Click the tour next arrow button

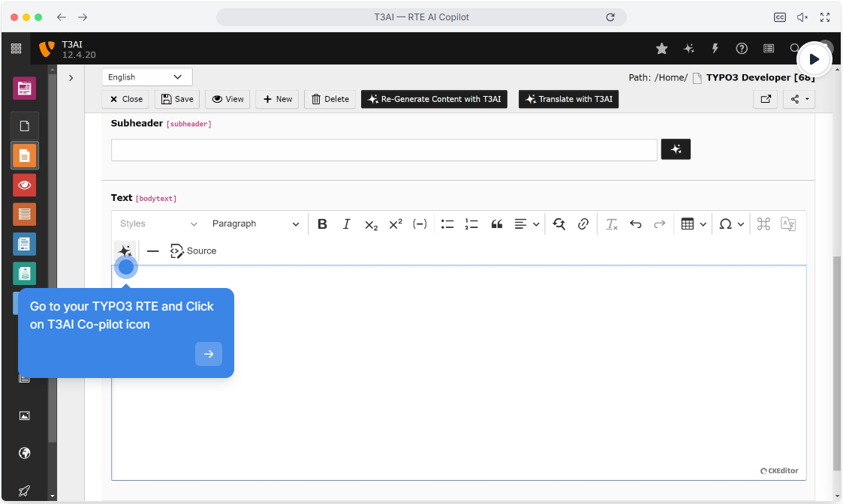209,353
